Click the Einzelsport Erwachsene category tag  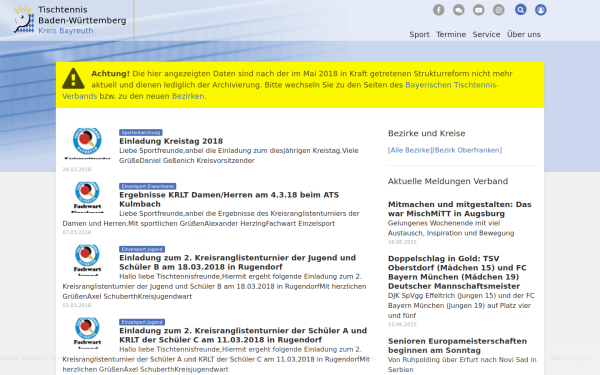pyautogui.click(x=147, y=186)
